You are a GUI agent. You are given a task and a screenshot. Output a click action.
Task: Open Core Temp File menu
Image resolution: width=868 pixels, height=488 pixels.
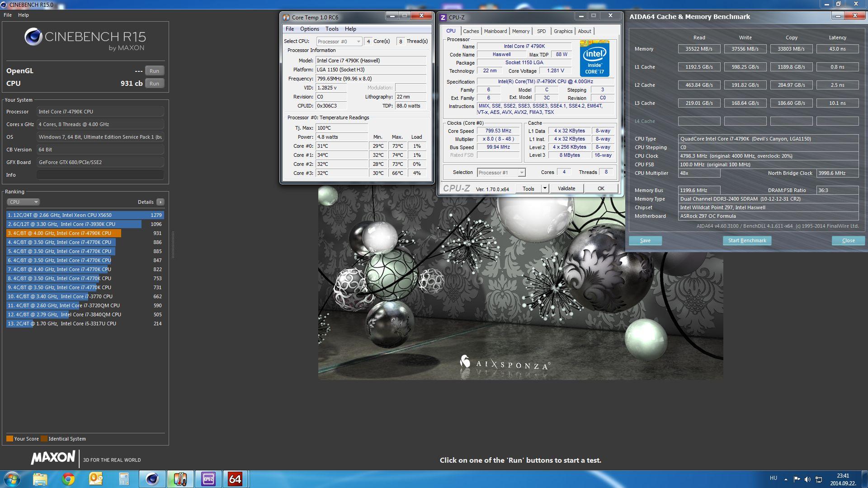point(289,29)
